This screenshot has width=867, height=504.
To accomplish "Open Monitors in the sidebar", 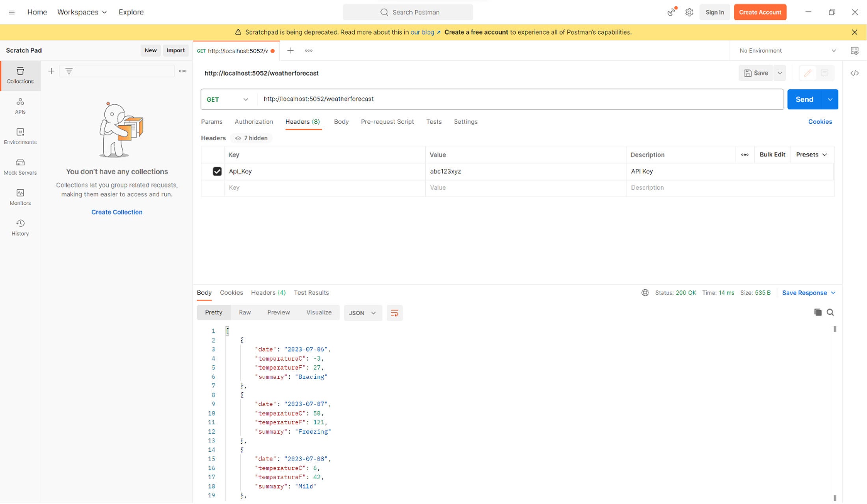I will [x=20, y=197].
